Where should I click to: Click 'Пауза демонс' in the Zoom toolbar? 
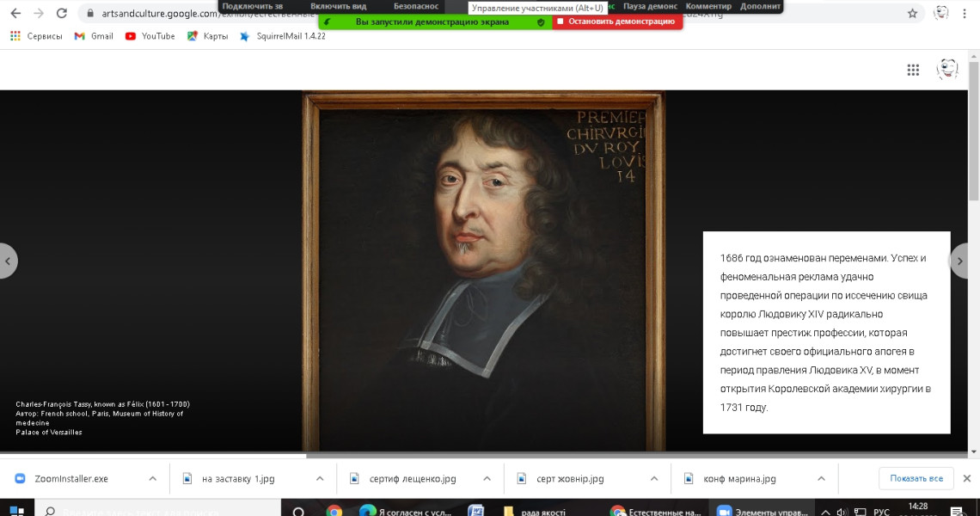point(650,6)
